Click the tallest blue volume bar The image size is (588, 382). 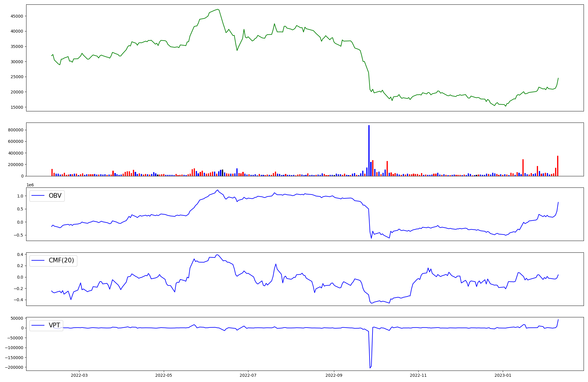369,150
